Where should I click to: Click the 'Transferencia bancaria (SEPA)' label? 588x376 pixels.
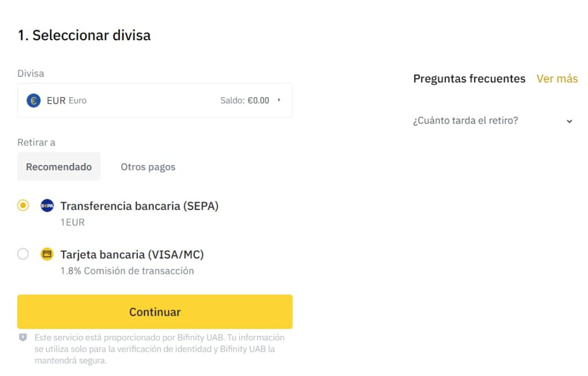coord(139,206)
